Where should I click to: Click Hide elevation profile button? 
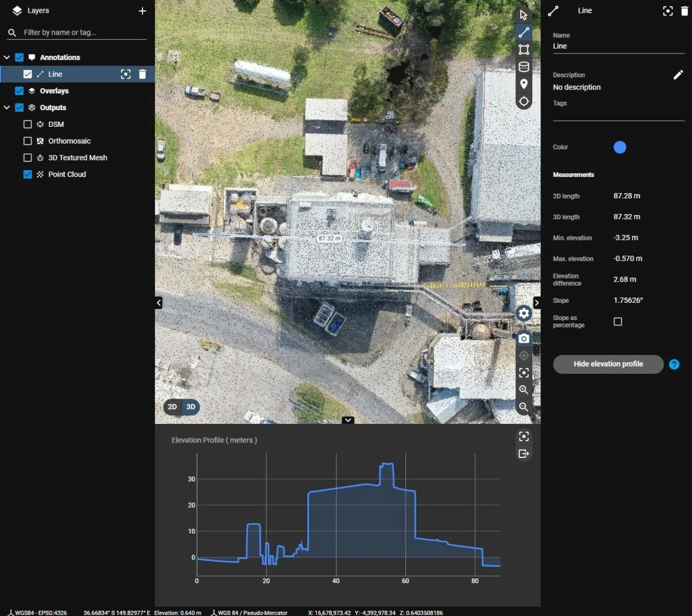tap(608, 364)
